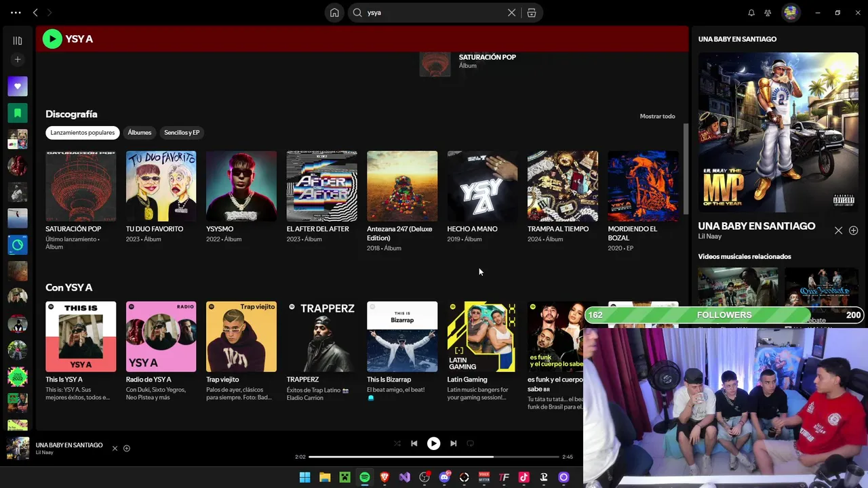868x488 pixels.
Task: Select Sencillos y EP filter chip
Action: [182, 133]
